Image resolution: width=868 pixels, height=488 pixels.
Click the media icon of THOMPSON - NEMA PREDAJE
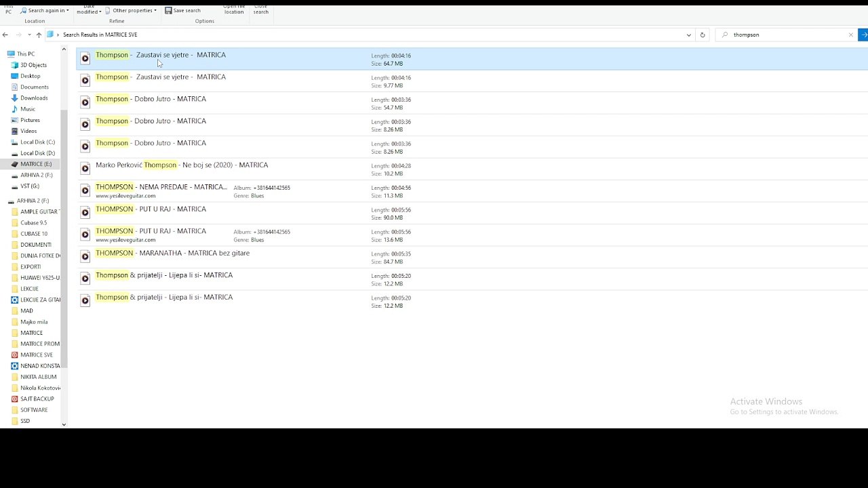tap(85, 190)
